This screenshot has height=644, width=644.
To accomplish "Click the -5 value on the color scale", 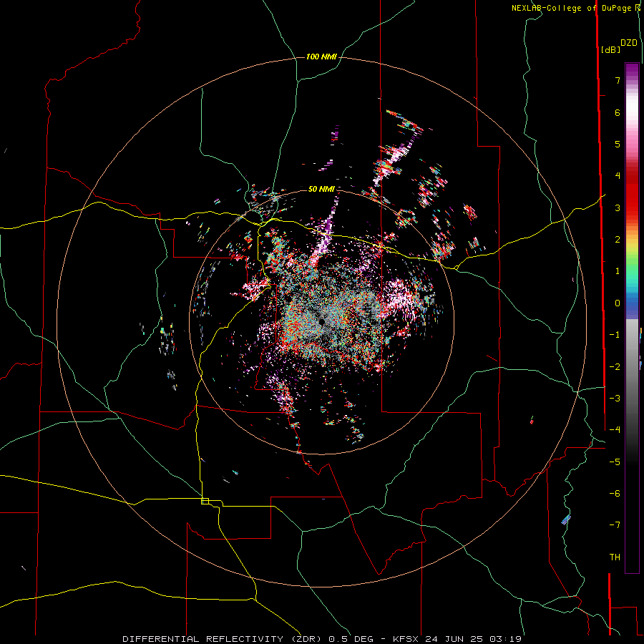I will click(615, 462).
